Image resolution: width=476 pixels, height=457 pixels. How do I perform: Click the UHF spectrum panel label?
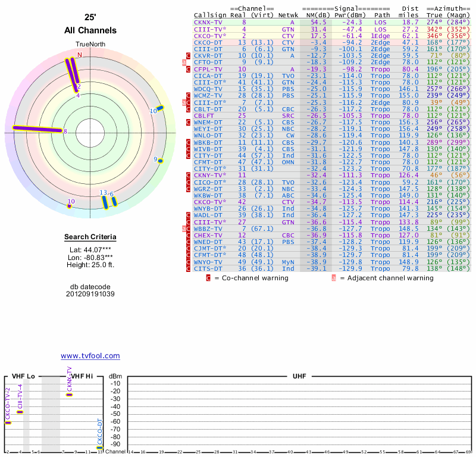pos(299,376)
